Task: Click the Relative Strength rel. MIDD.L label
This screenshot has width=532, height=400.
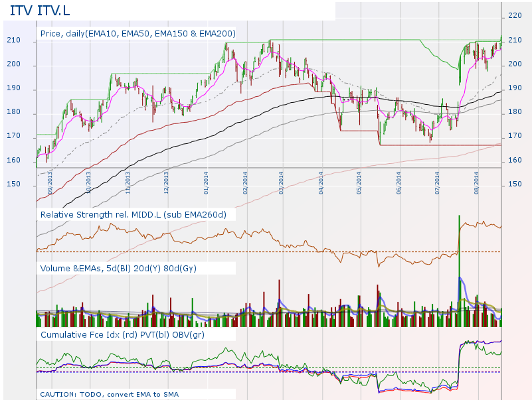Action: coord(133,214)
